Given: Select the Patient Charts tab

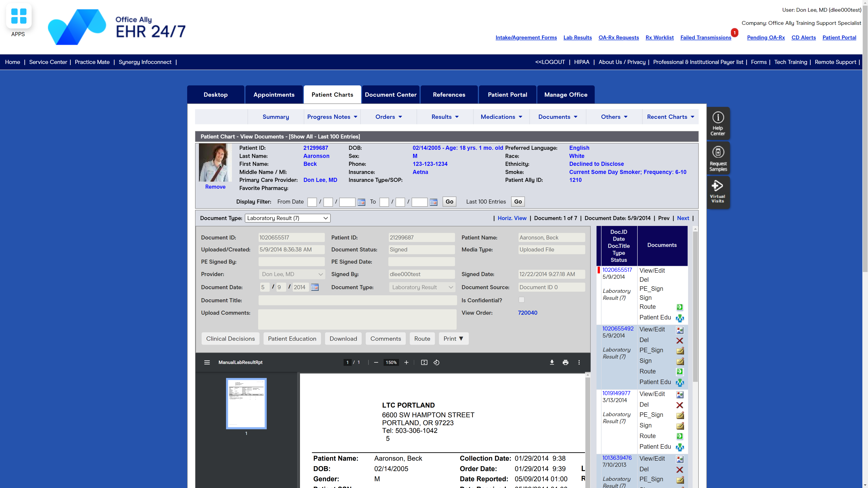Looking at the screenshot, I should coord(332,94).
